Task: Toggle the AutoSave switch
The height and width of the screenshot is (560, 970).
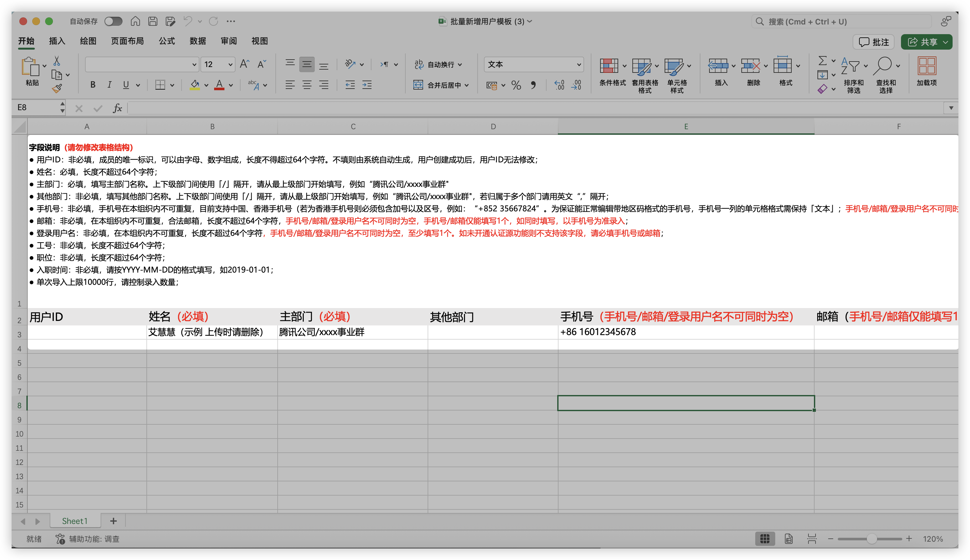Action: (114, 21)
